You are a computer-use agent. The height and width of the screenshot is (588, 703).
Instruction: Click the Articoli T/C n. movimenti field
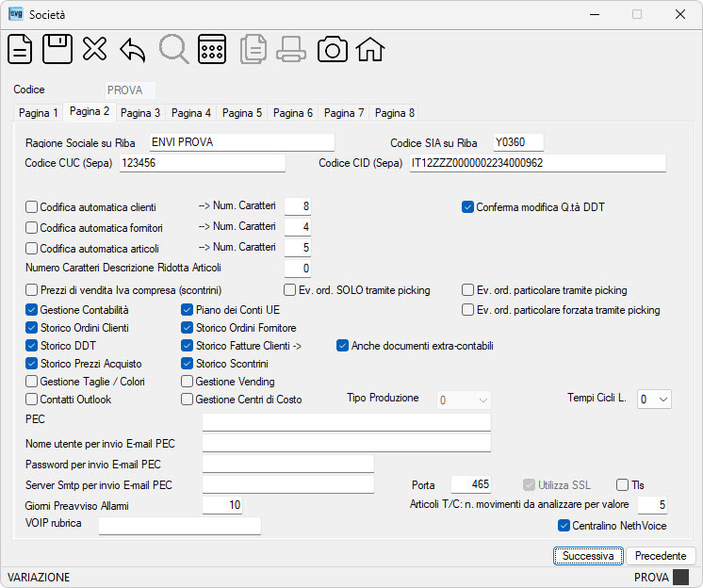652,505
